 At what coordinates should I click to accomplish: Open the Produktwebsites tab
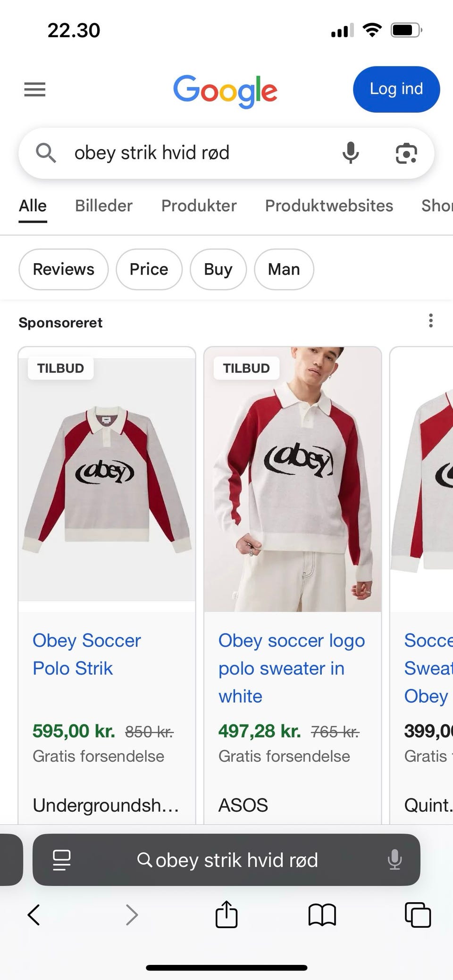click(329, 206)
